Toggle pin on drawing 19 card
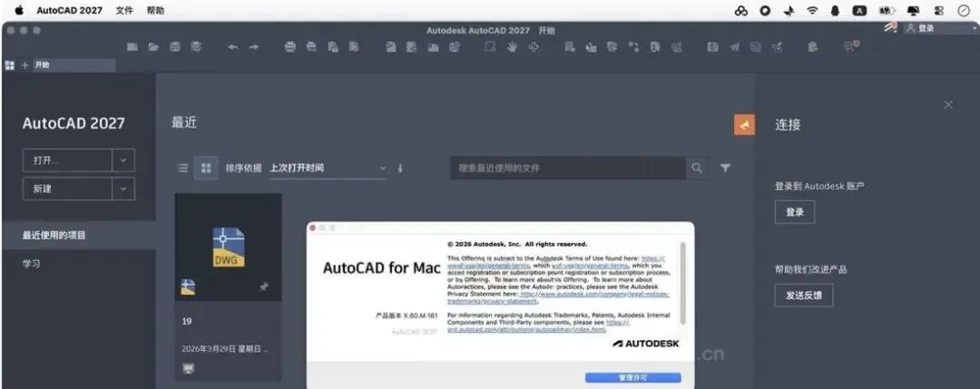Image resolution: width=980 pixels, height=389 pixels. pyautogui.click(x=264, y=287)
